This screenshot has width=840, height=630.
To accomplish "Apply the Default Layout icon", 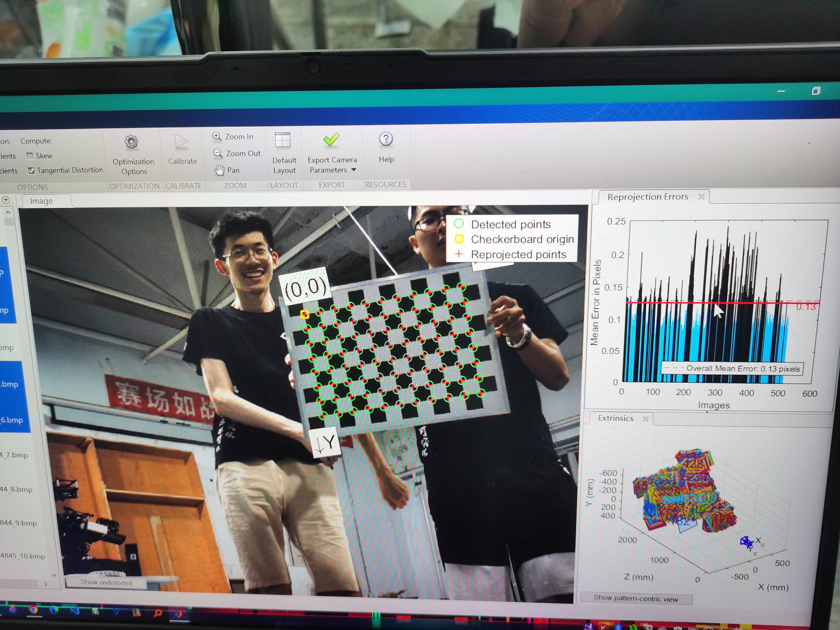I will [x=283, y=140].
